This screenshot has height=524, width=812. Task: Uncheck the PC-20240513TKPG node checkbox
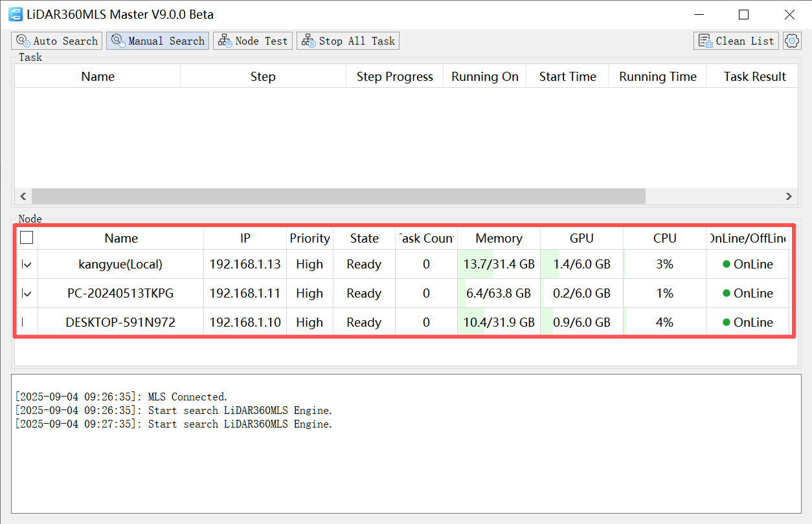(x=27, y=293)
